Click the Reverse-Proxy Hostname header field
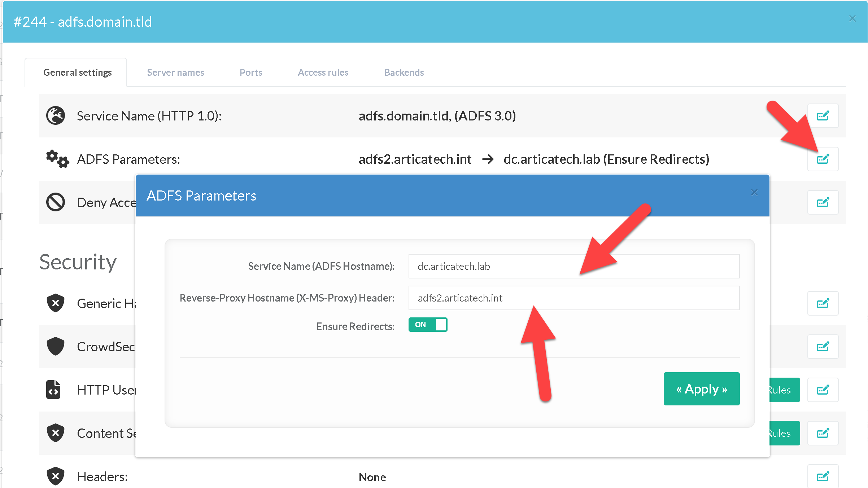Screen dimensions: 868x488 pos(573,298)
